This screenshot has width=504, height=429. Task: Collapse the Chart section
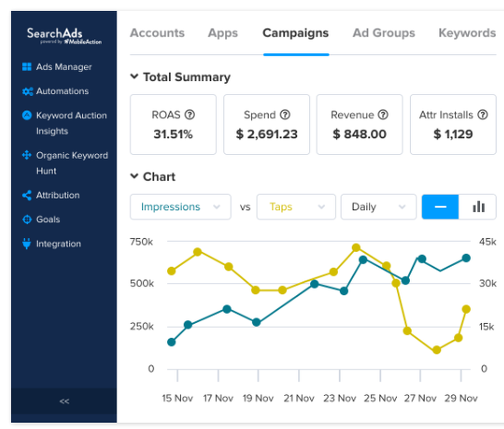pos(134,176)
